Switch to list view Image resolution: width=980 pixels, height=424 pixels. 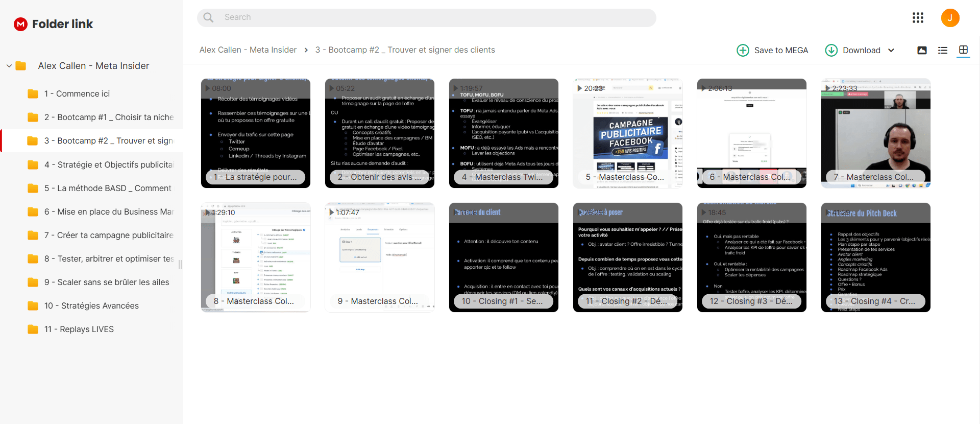943,50
